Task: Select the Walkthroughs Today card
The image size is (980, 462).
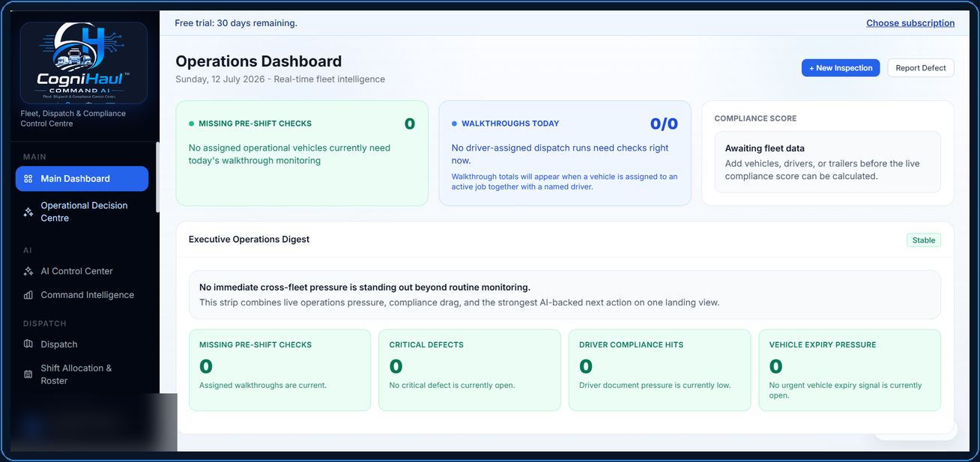Action: click(565, 153)
